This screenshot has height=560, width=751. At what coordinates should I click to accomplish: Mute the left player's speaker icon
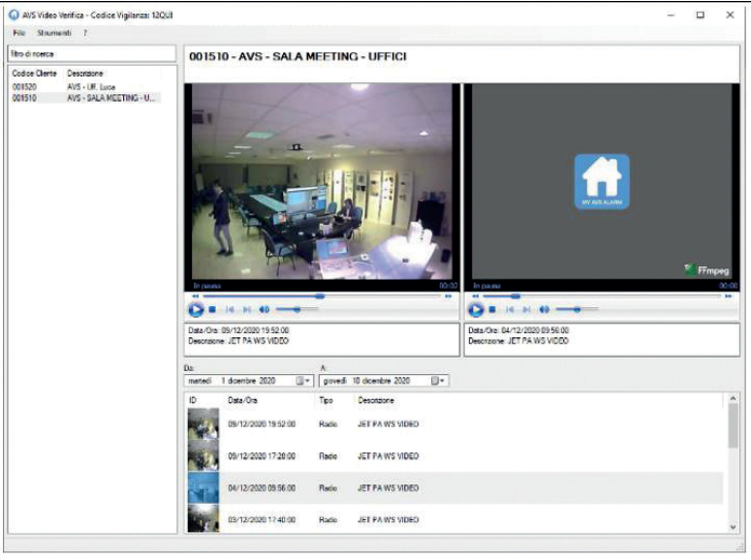265,310
